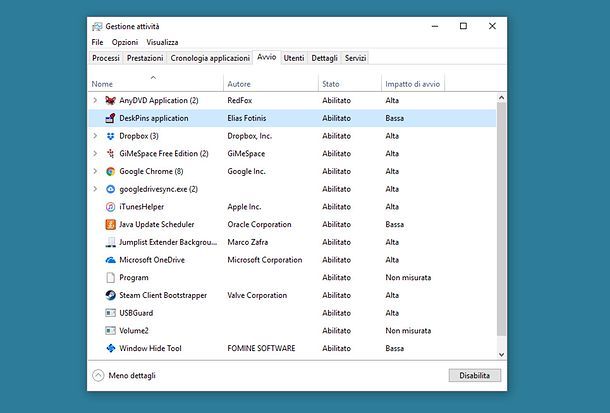This screenshot has width=610, height=413.
Task: Switch to the Utenti tab
Action: pos(294,58)
